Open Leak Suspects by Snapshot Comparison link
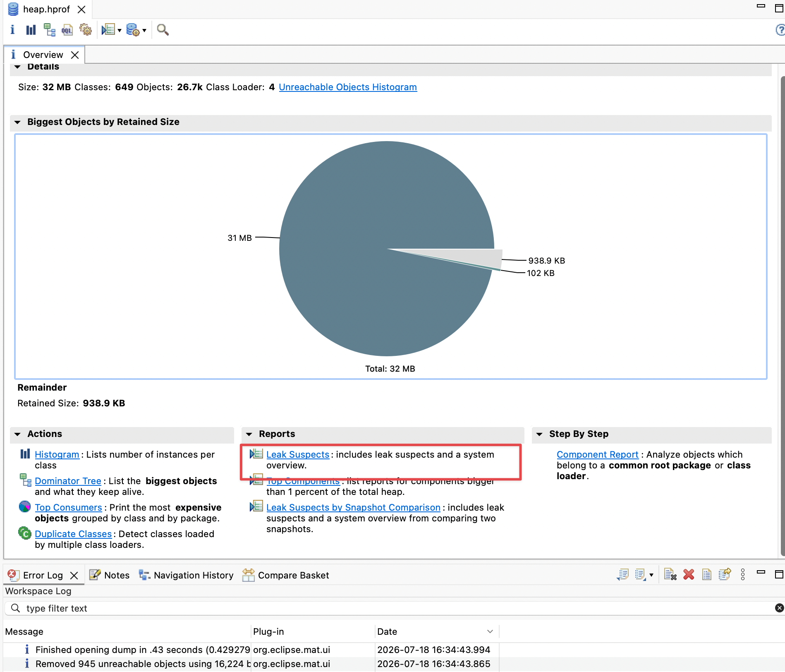Image resolution: width=785 pixels, height=672 pixels. coord(353,507)
